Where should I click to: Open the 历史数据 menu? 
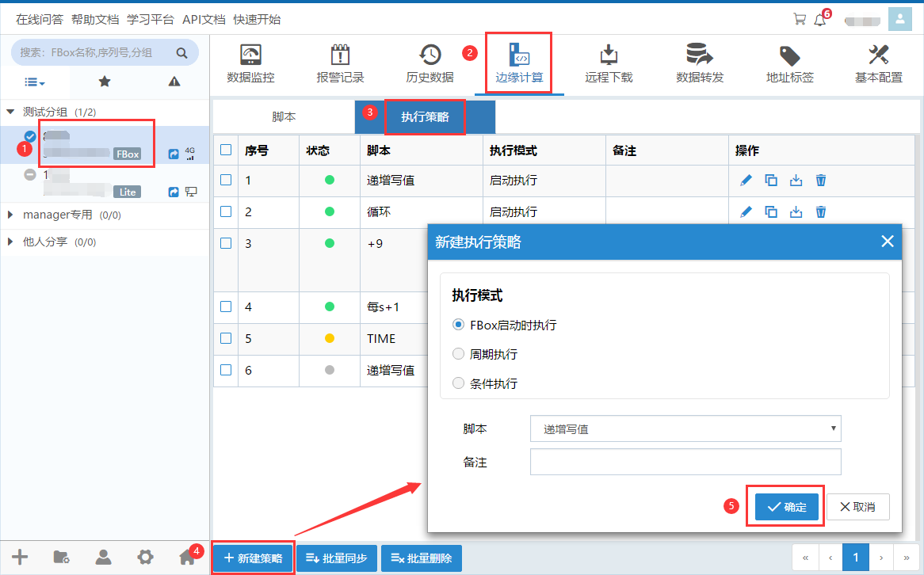pos(430,65)
